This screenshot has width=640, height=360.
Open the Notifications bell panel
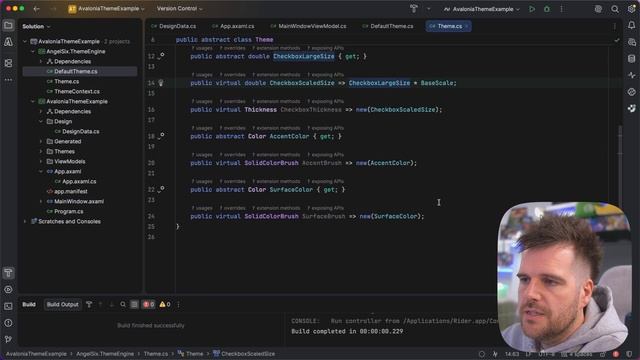631,25
